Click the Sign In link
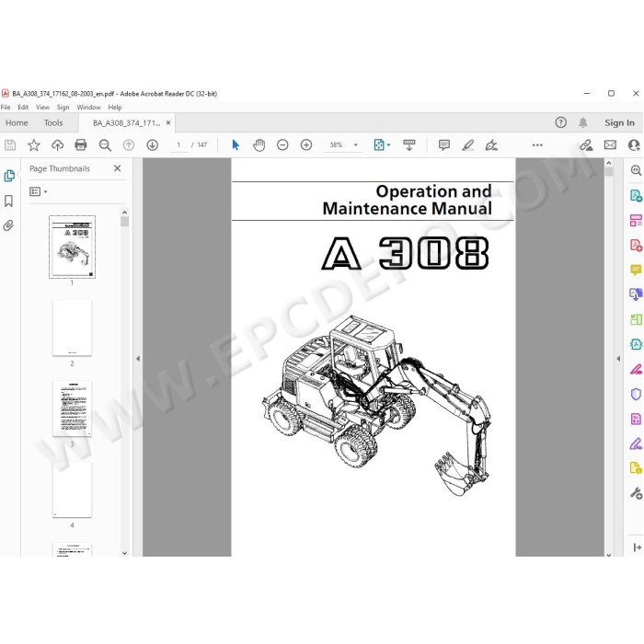644x644 pixels. [x=619, y=122]
